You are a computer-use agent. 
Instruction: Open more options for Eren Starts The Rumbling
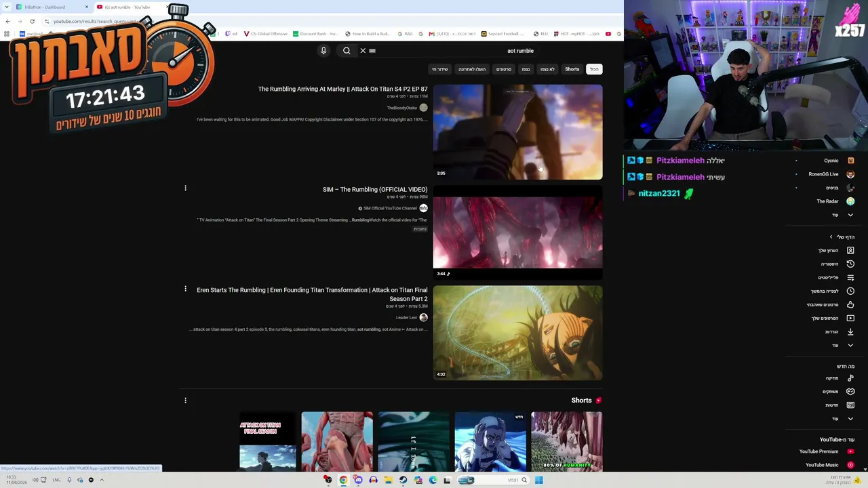[x=185, y=289]
